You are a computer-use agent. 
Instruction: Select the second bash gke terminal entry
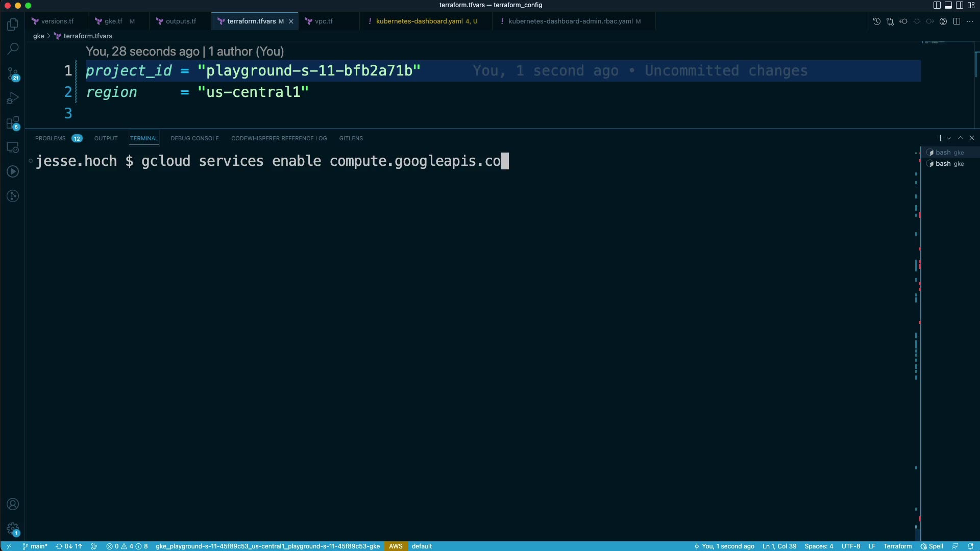pos(949,164)
